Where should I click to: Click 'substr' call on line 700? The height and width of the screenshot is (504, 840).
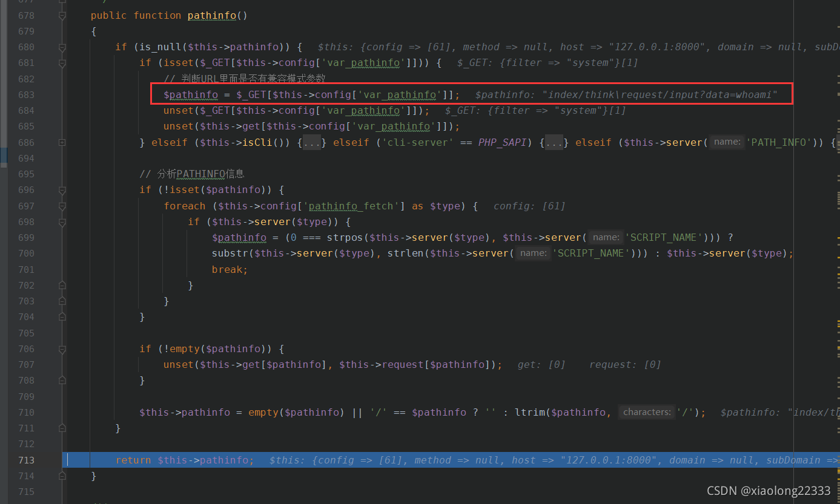pyautogui.click(x=230, y=254)
